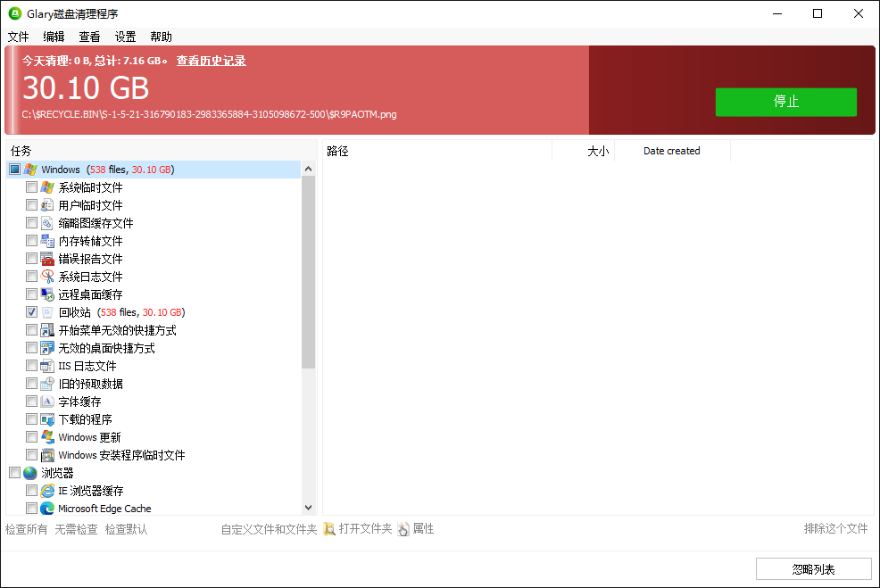Click the Microsoft Edge Cache icon

pos(47,509)
